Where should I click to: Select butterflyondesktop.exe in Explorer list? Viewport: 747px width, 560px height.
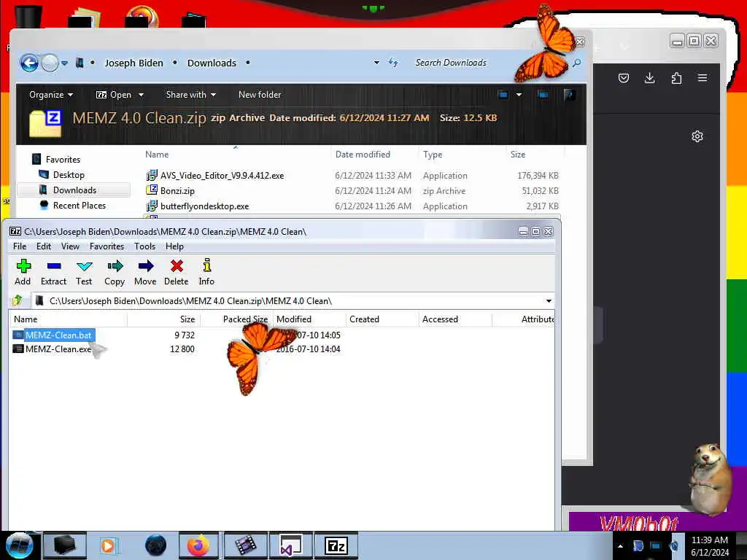(x=204, y=206)
